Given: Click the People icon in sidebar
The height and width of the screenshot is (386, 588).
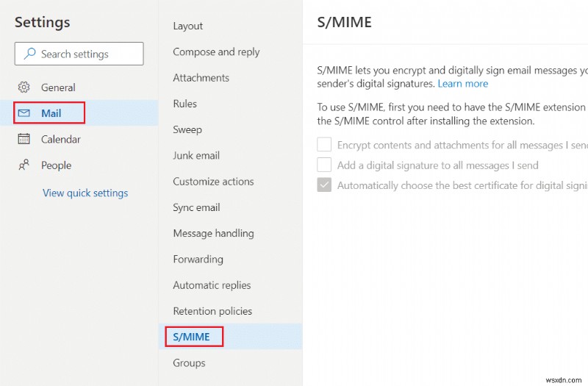Looking at the screenshot, I should pyautogui.click(x=24, y=165).
